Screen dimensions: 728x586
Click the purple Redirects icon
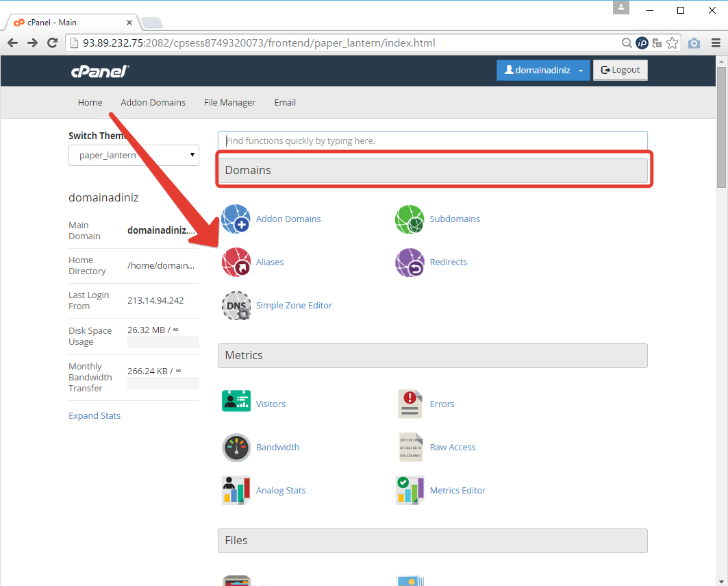coord(410,263)
